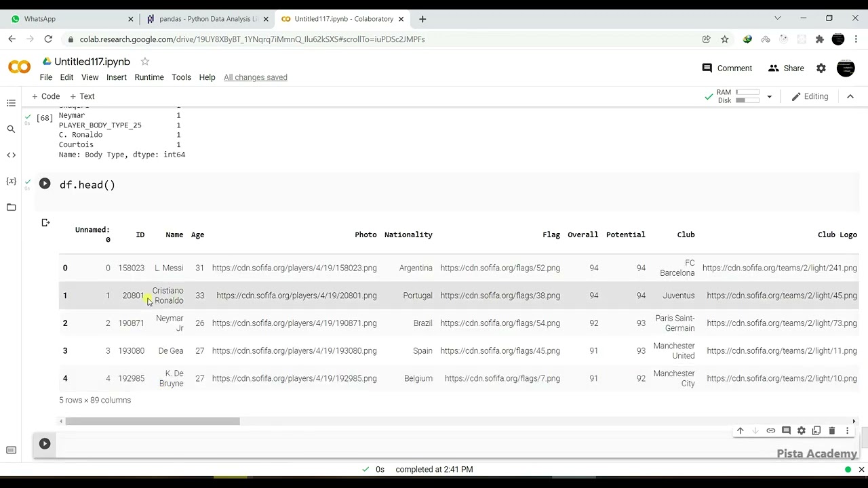Click the Nationality column header
The height and width of the screenshot is (488, 868).
click(408, 235)
